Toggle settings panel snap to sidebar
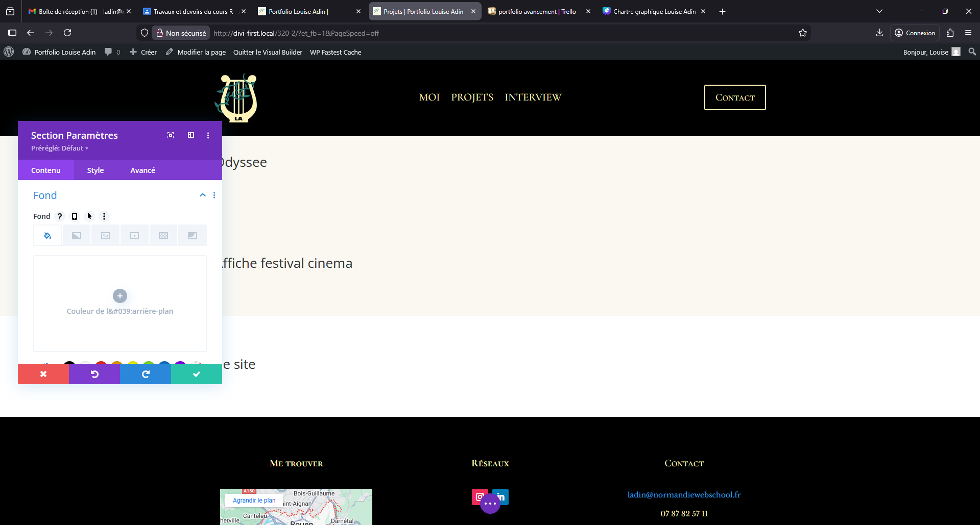The width and height of the screenshot is (980, 525). pyautogui.click(x=191, y=135)
